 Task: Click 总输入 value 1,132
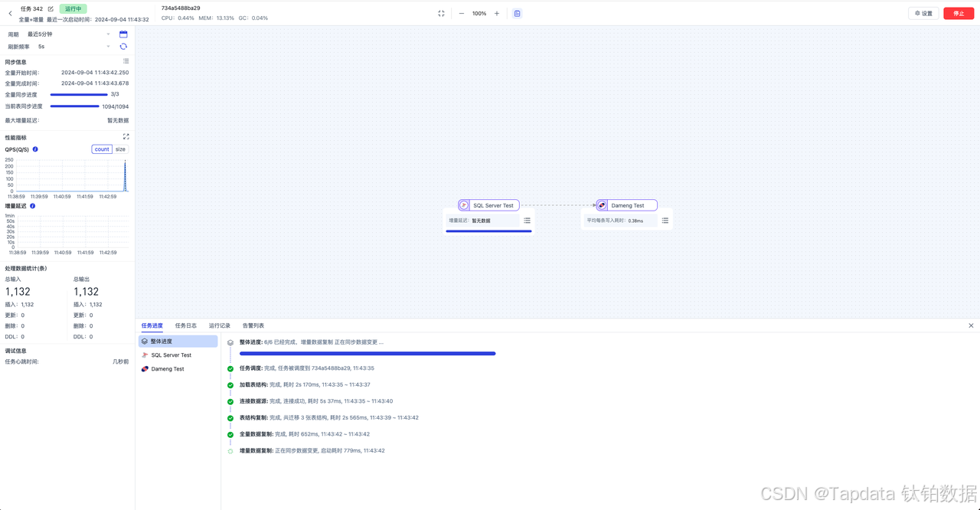point(18,292)
